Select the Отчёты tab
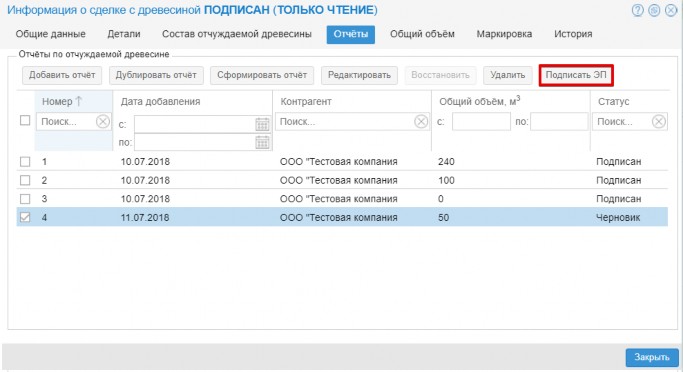The height and width of the screenshot is (372, 683). coord(351,34)
